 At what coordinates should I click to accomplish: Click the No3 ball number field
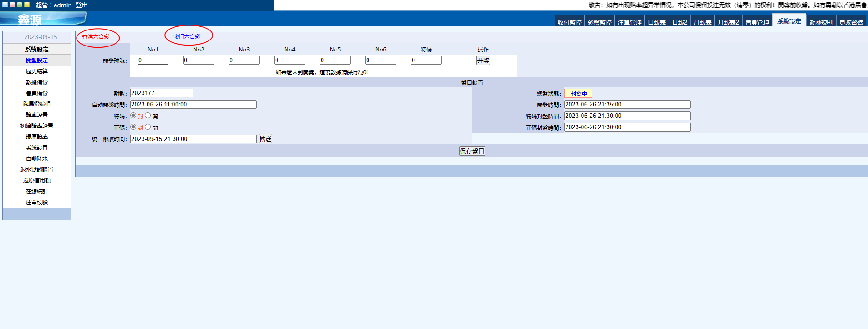point(244,60)
